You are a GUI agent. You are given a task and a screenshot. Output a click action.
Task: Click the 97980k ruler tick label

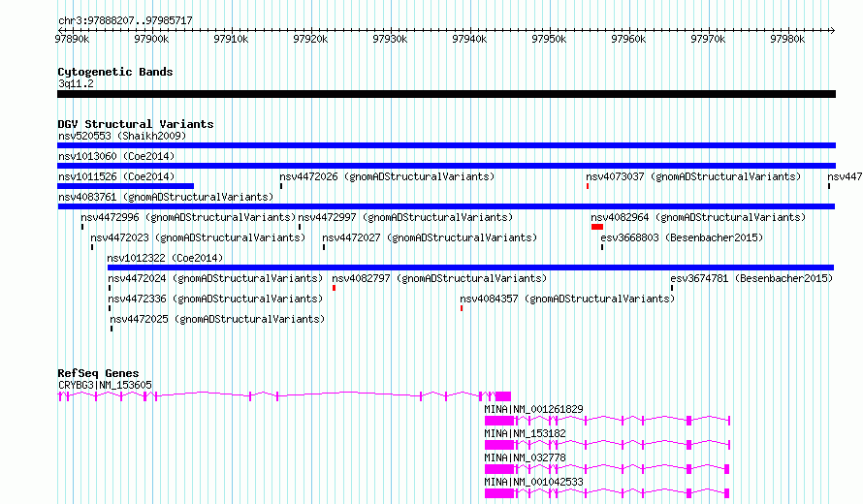[x=787, y=39]
